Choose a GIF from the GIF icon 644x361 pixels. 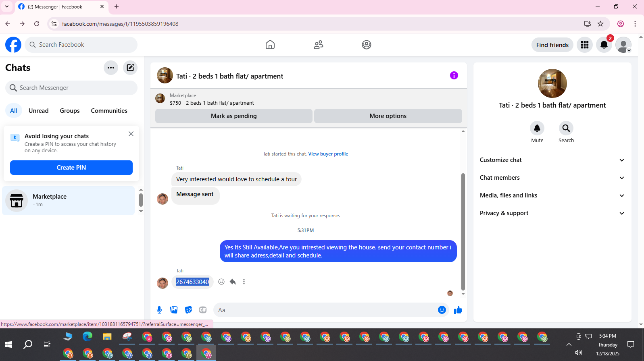(203, 310)
